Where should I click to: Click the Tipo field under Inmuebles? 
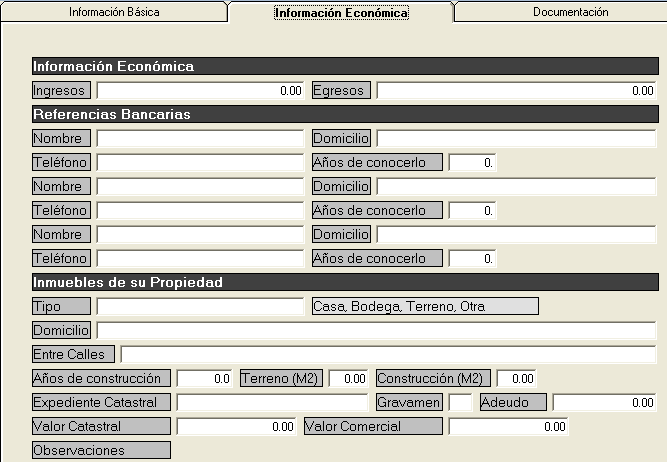point(200,306)
